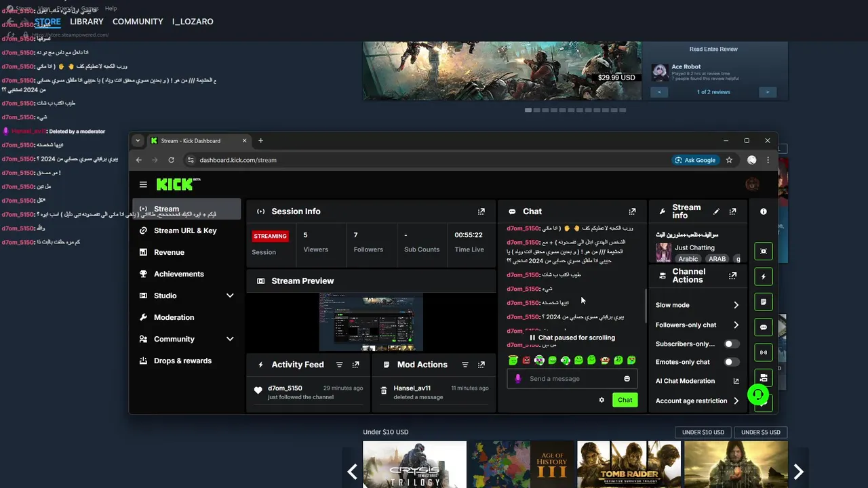
Task: Toggle the chat bubble widget in right bar
Action: pos(764,327)
